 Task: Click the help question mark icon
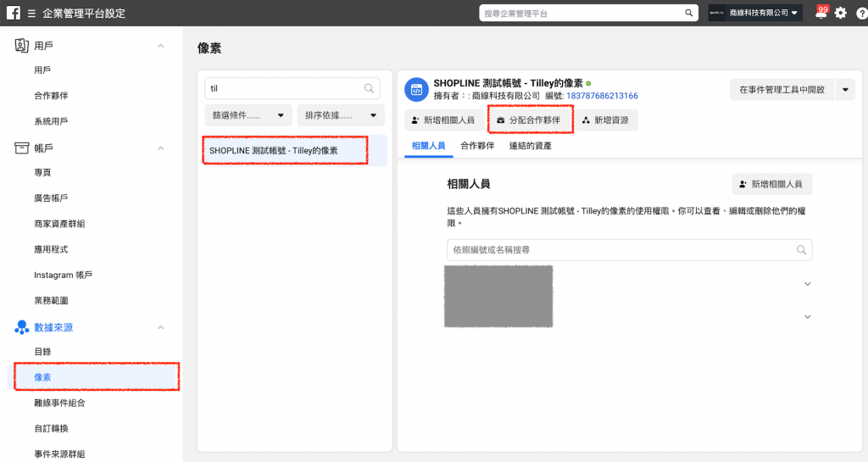pyautogui.click(x=861, y=14)
